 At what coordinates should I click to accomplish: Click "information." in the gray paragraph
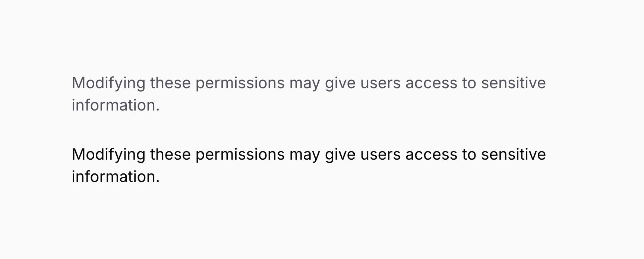coord(116,105)
